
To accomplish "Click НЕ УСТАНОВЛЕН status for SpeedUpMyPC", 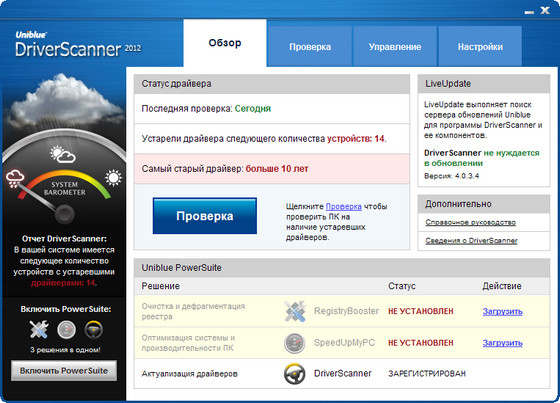I will 421,343.
